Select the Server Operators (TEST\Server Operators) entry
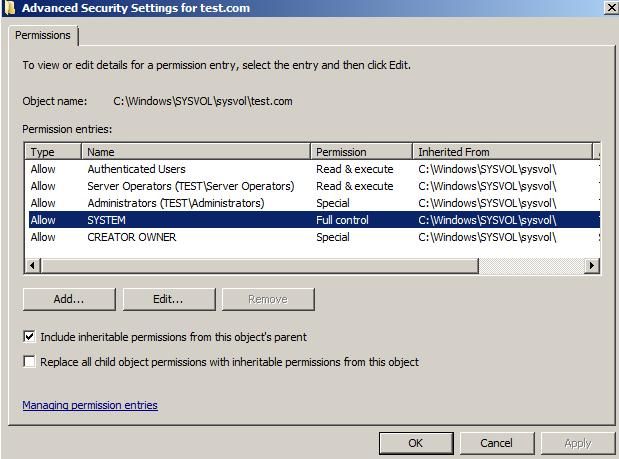 point(314,186)
